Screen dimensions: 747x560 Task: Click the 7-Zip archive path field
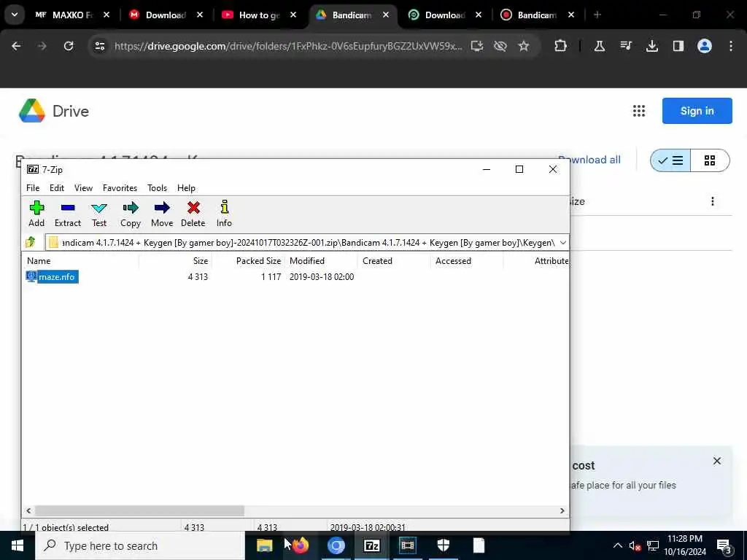point(303,242)
